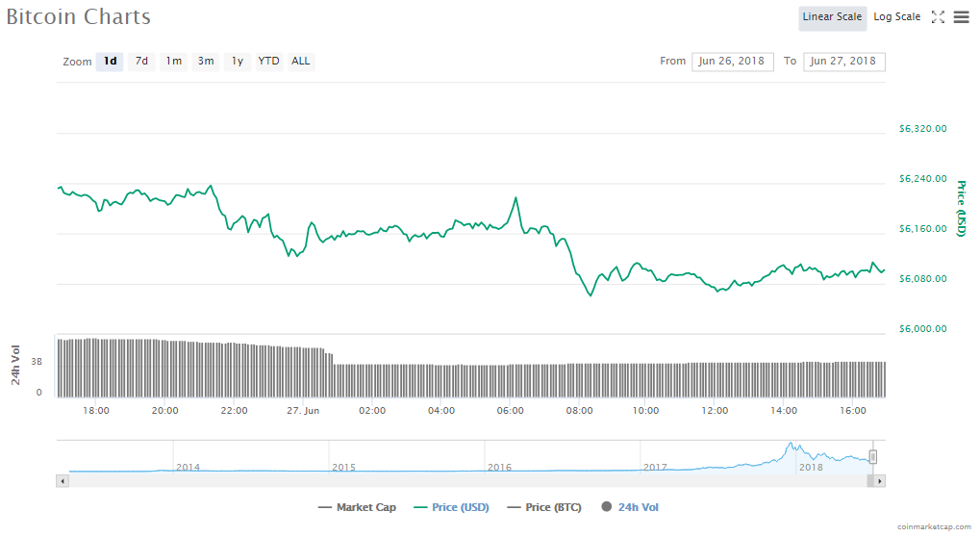Toggle Market Cap series in legend
The height and width of the screenshot is (537, 980).
pos(359,507)
